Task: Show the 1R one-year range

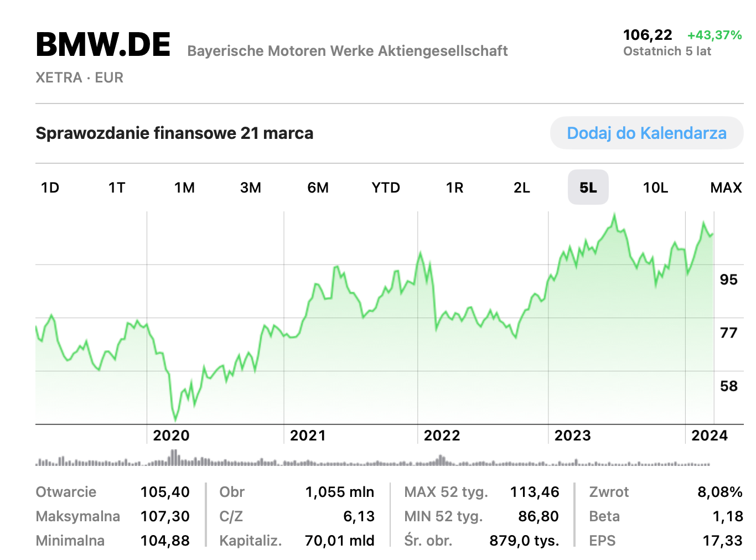Action: tap(455, 188)
